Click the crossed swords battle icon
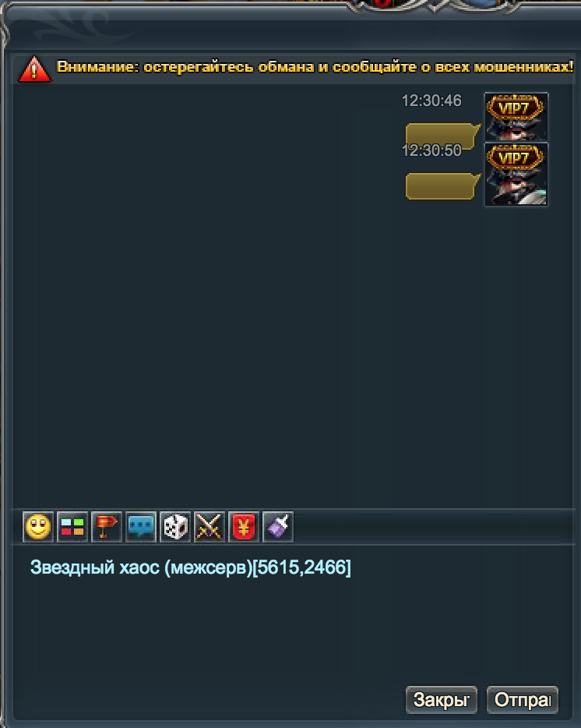Screen dimensions: 581x728 210,527
